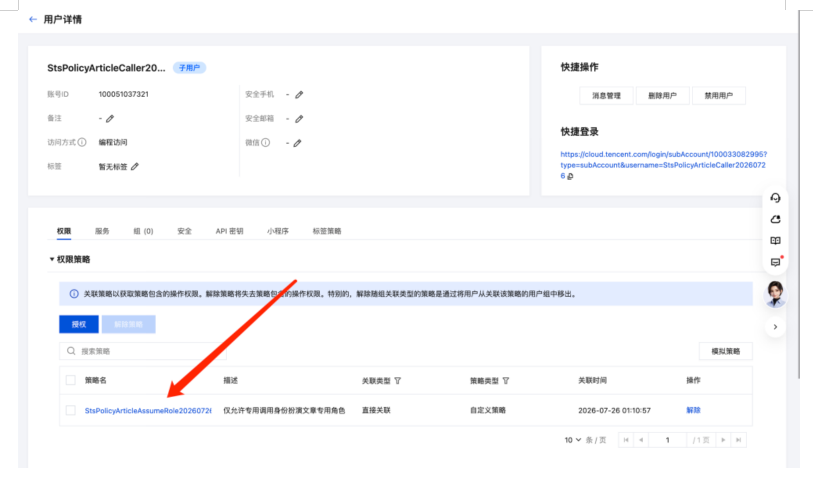
Task: Check the StsPolicyArticleAssumeRole policy row checkbox
Action: (71, 410)
